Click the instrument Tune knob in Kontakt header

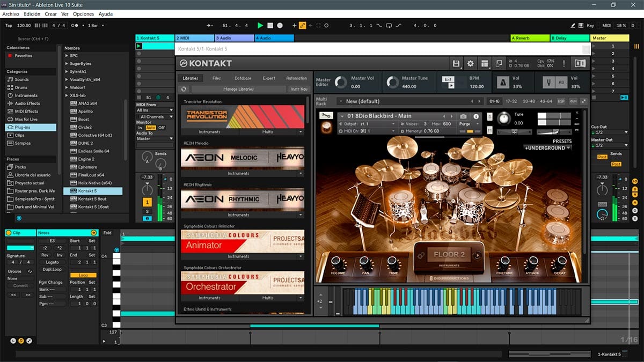[x=503, y=119]
